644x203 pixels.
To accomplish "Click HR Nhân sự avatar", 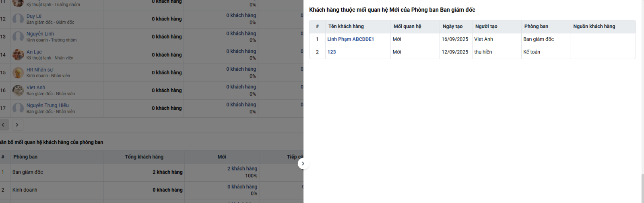I will click(x=18, y=73).
